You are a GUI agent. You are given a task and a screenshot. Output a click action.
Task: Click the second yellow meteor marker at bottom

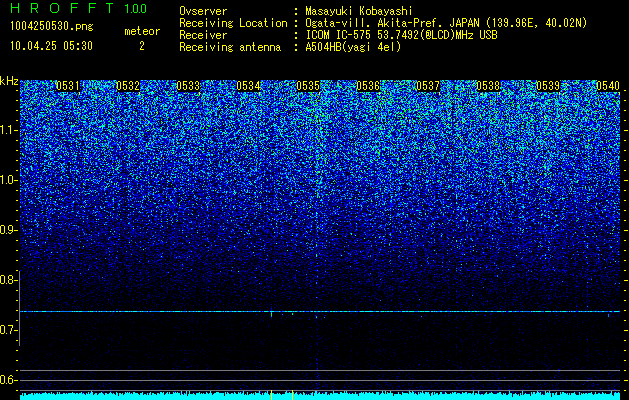(x=292, y=395)
